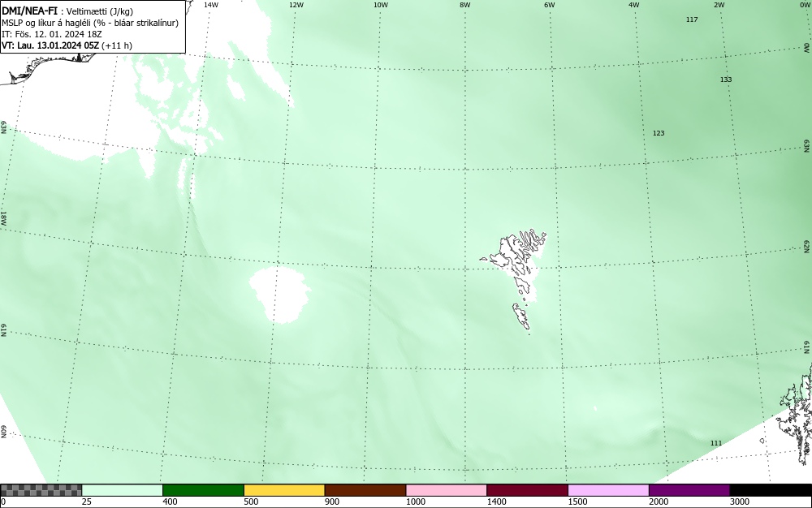Click the 18W label on the left edge
The image size is (812, 508).
[x=3, y=217]
